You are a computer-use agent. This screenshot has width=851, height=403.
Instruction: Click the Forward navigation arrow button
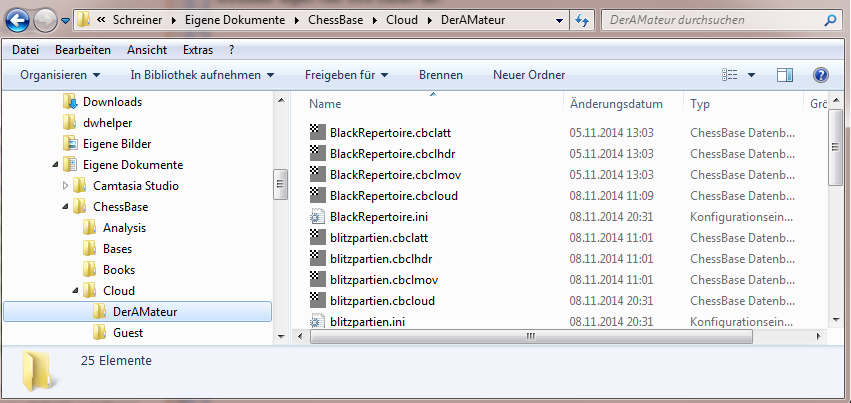tap(45, 21)
